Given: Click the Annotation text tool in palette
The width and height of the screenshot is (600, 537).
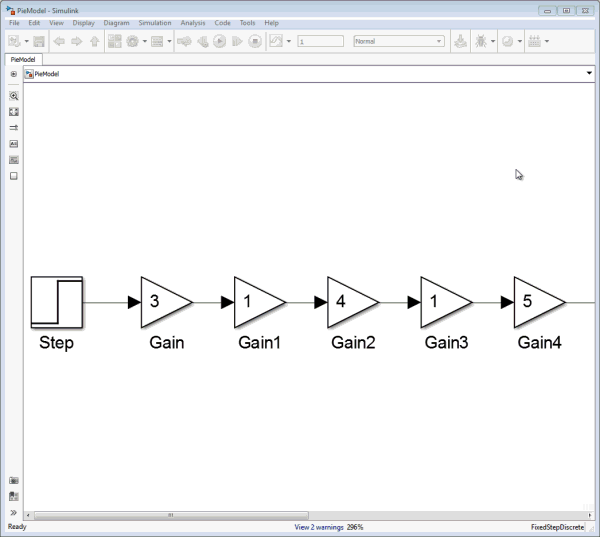Looking at the screenshot, I should (14, 144).
